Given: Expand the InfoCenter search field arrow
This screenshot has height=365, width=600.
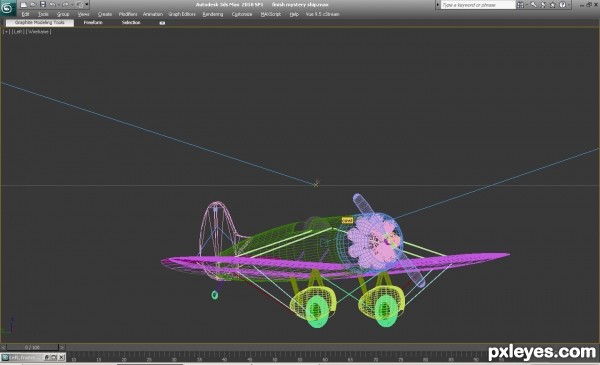Looking at the screenshot, I should point(438,5).
